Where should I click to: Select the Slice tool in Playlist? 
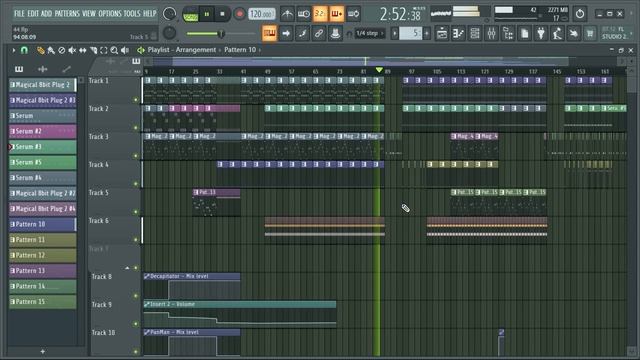tap(93, 50)
